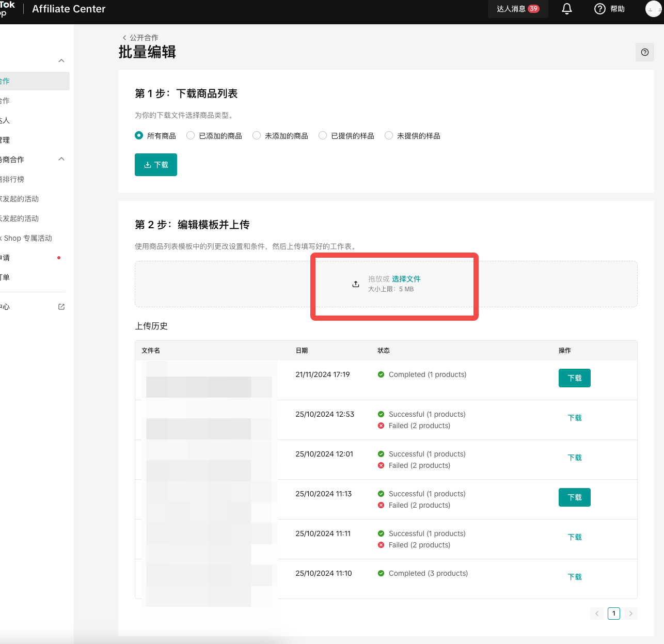Collapse the top sidebar section chevron
The width and height of the screenshot is (664, 644).
pos(61,61)
